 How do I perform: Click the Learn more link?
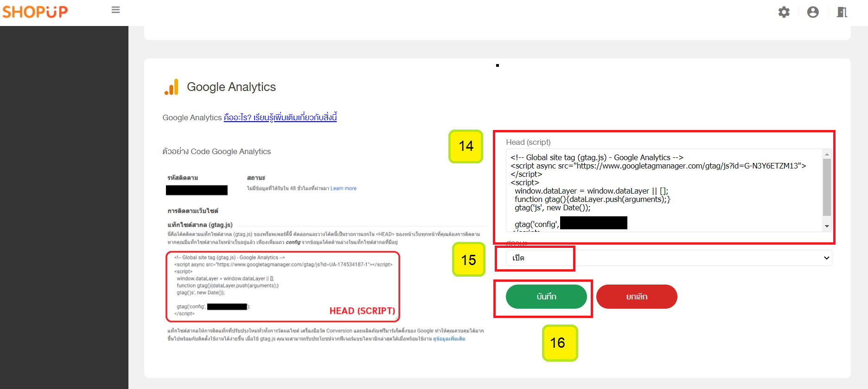(344, 188)
